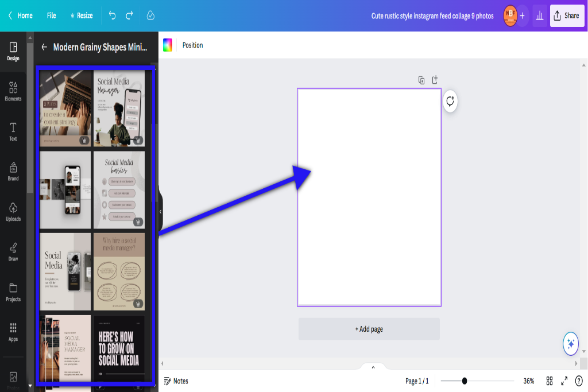This screenshot has width=588, height=392.
Task: Click the design title text
Action: [432, 15]
